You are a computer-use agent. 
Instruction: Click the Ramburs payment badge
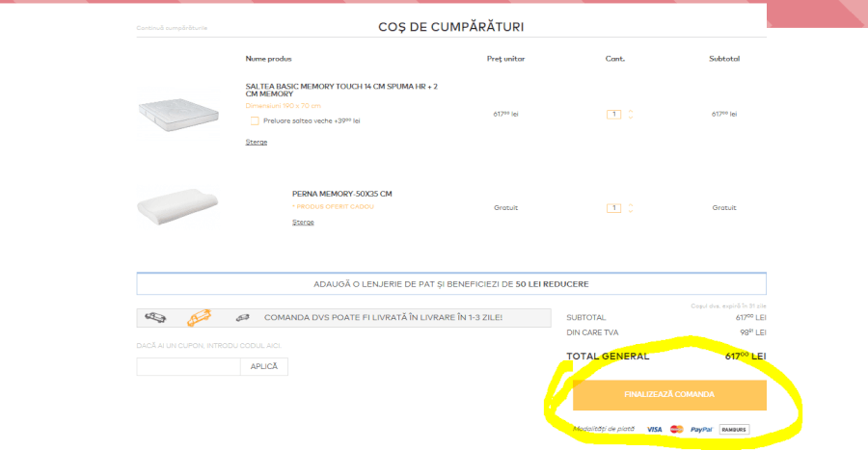tap(733, 429)
